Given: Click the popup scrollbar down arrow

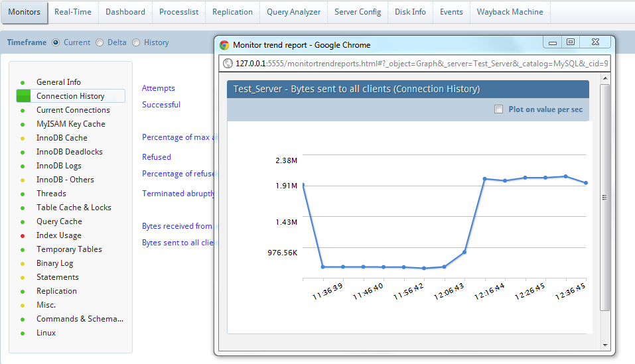Looking at the screenshot, I should 605,345.
